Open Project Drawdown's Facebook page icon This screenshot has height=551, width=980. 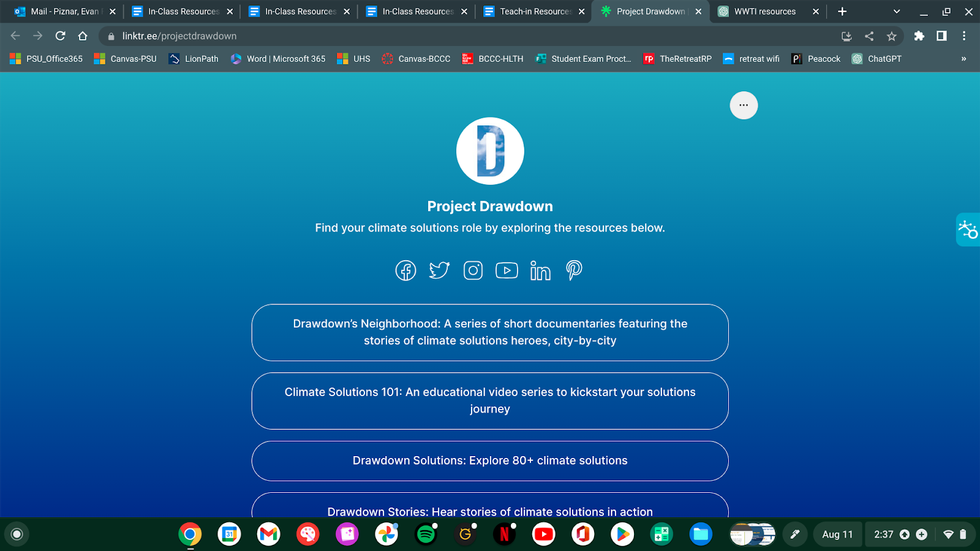405,270
